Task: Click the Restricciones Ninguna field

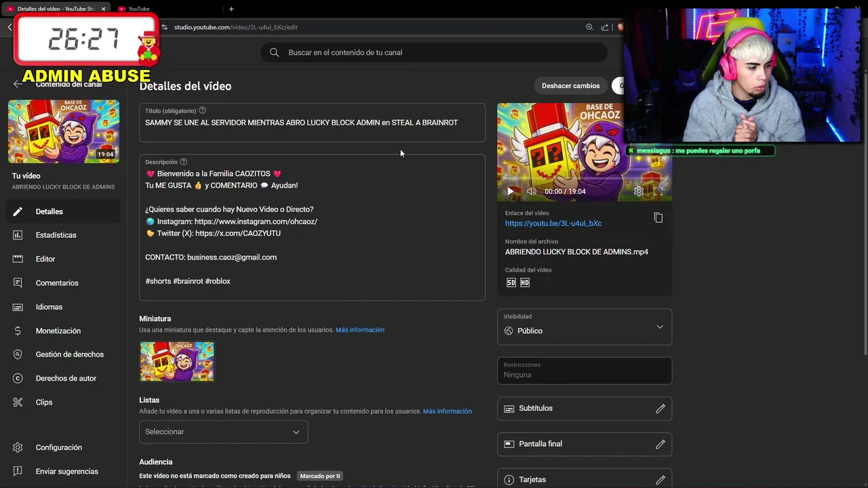Action: pos(585,371)
